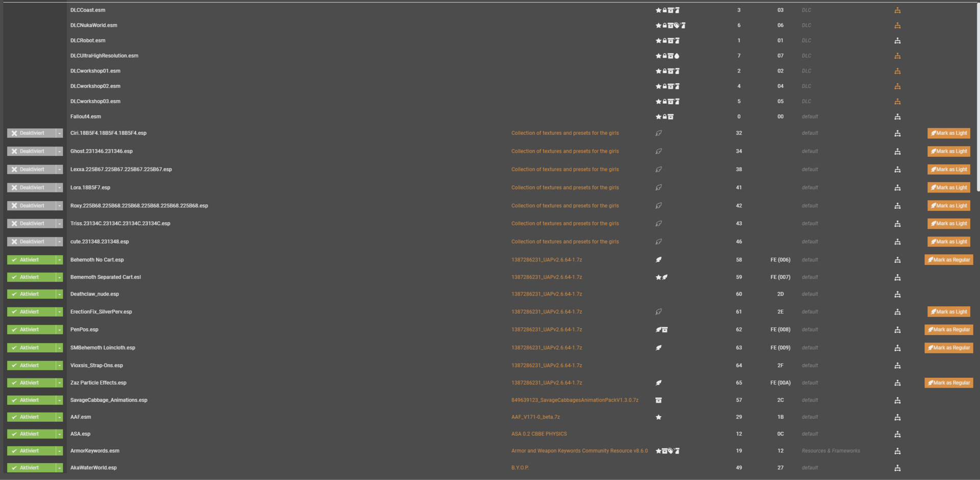Screen dimensions: 980x480
Task: Open B.Y.O.P. mod link
Action: coord(520,468)
